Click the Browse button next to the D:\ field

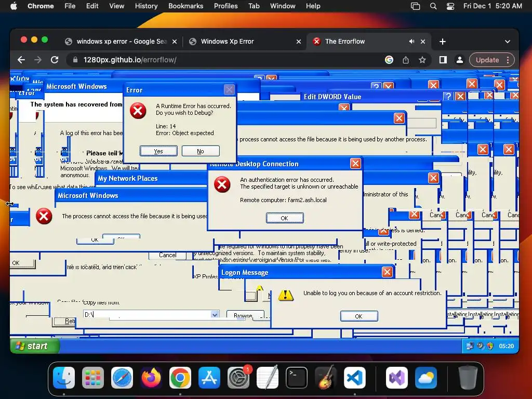pos(244,315)
